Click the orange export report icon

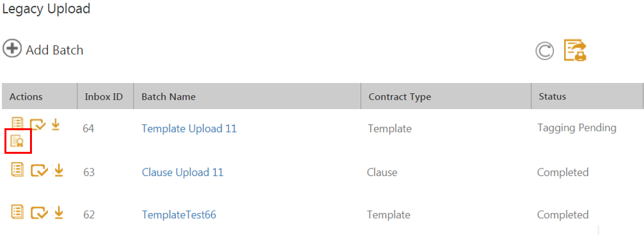point(574,50)
